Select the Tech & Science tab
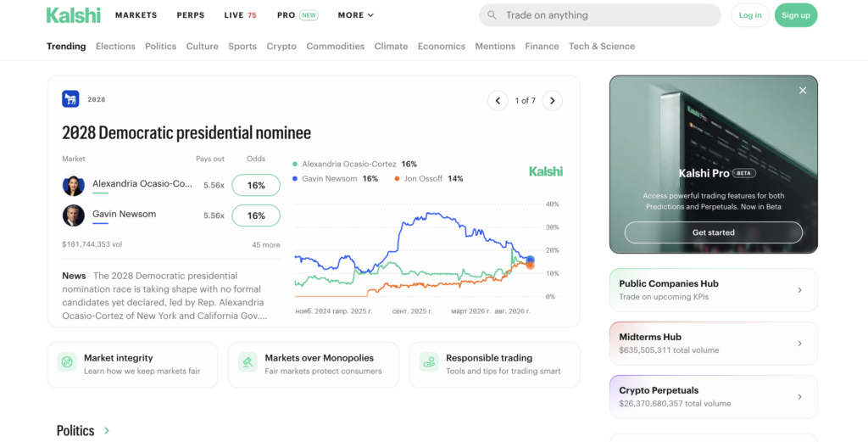 point(602,46)
